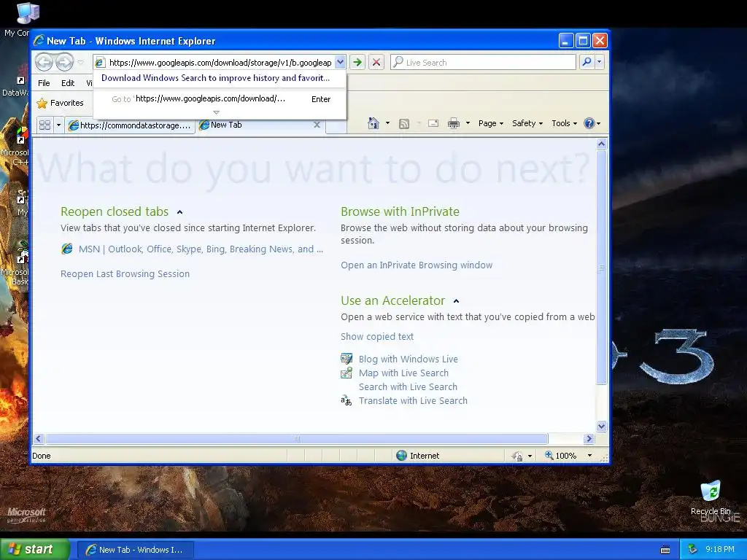Click the Back navigation arrow button

44,63
